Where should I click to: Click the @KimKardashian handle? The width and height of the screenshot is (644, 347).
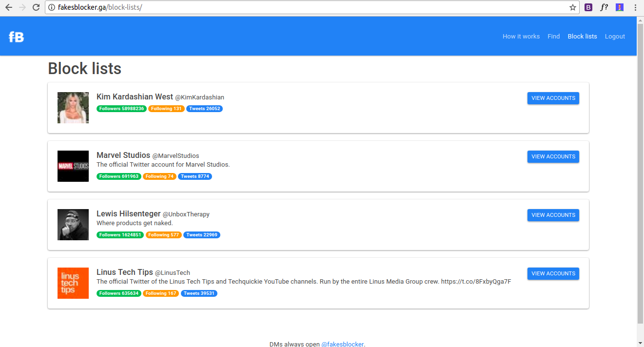click(199, 97)
